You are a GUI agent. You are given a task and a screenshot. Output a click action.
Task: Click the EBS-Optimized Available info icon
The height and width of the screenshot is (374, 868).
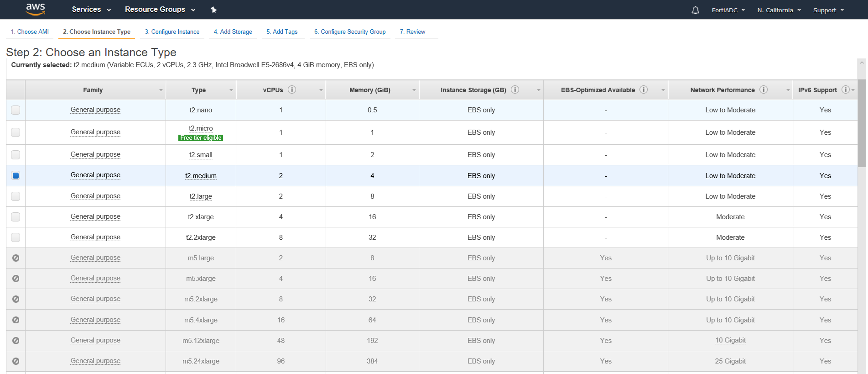click(644, 90)
